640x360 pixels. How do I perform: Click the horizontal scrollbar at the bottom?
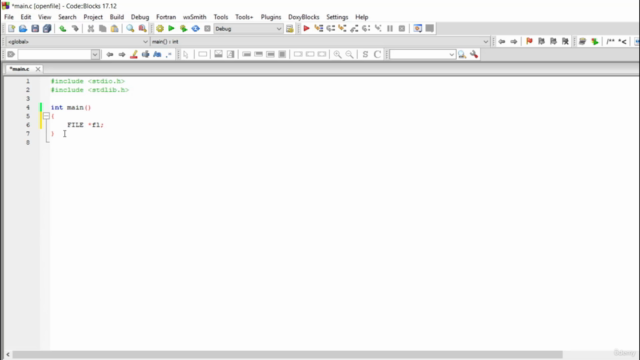point(287,354)
